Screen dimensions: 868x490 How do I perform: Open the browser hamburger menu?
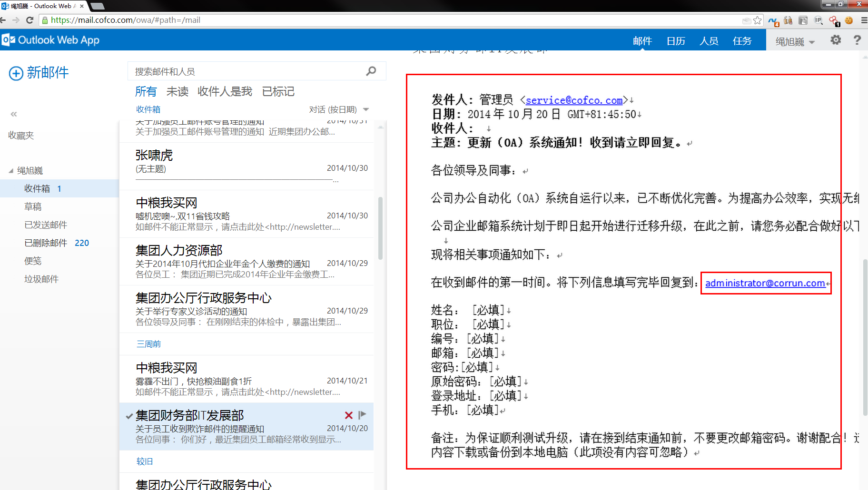[864, 20]
